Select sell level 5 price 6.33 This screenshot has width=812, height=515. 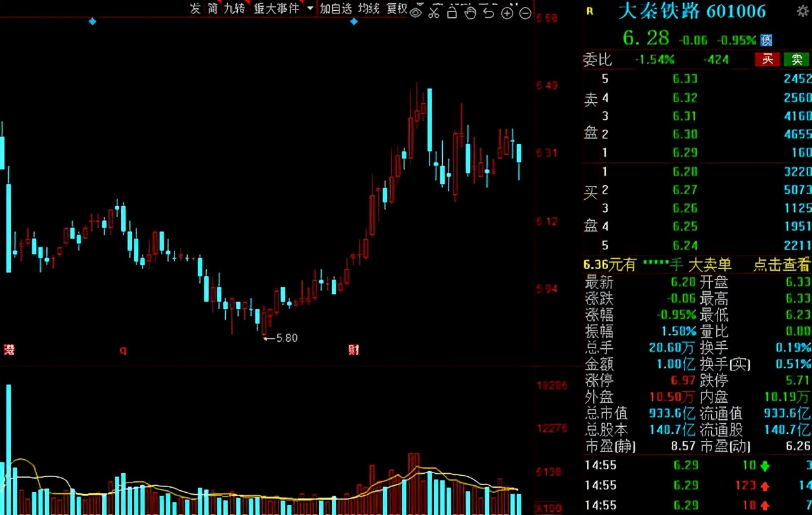(685, 79)
